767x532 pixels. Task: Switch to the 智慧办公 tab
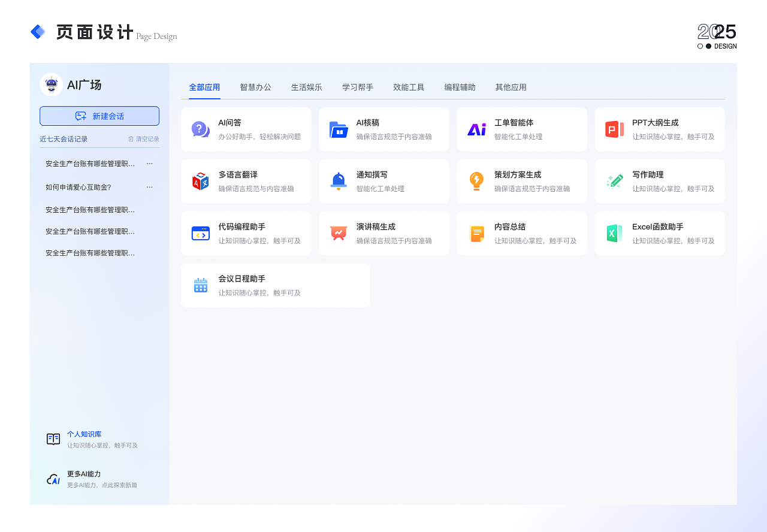click(x=255, y=87)
